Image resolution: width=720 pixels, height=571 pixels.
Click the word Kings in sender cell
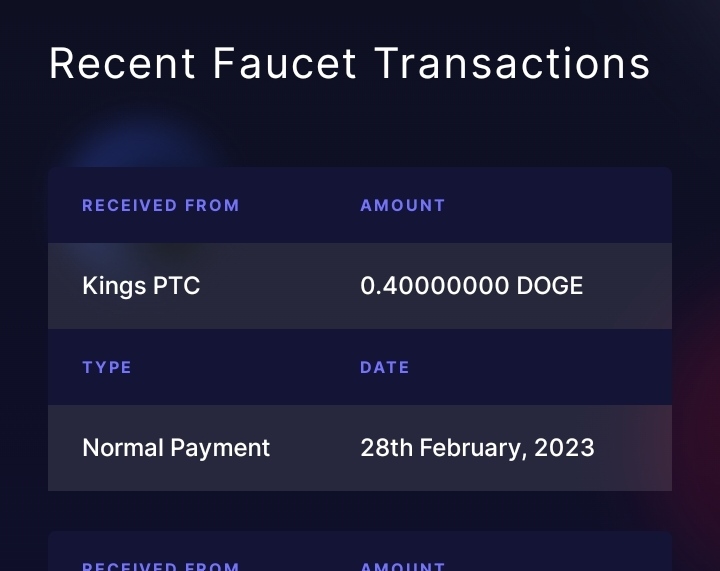click(114, 286)
